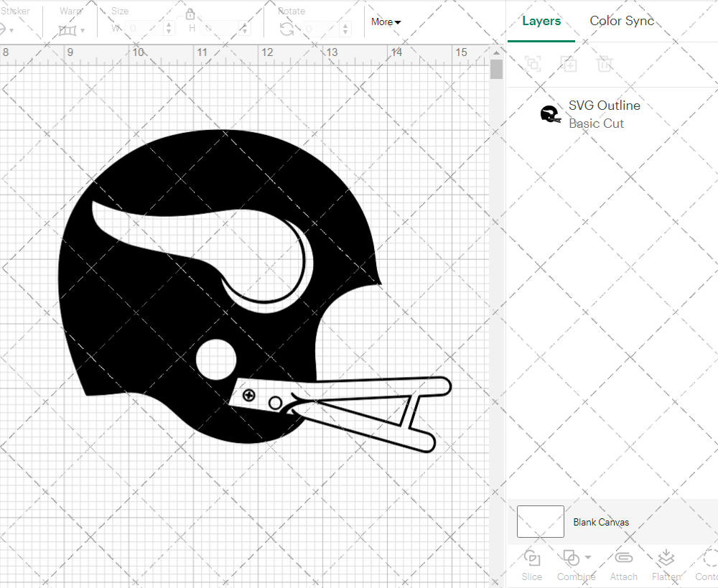Screen dimensions: 718x588
Task: Click the Duplicate layer icon
Action: (569, 64)
